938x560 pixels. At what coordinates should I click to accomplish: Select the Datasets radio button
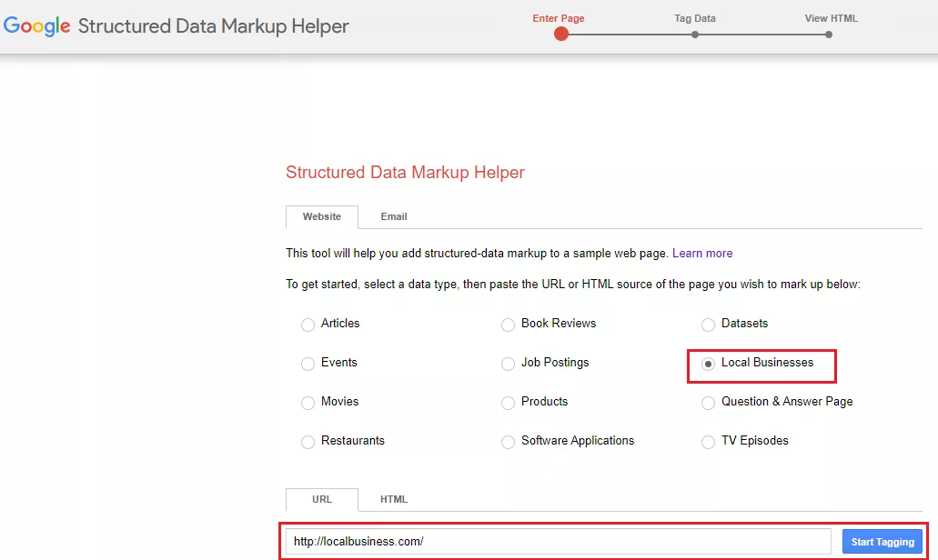coord(708,325)
